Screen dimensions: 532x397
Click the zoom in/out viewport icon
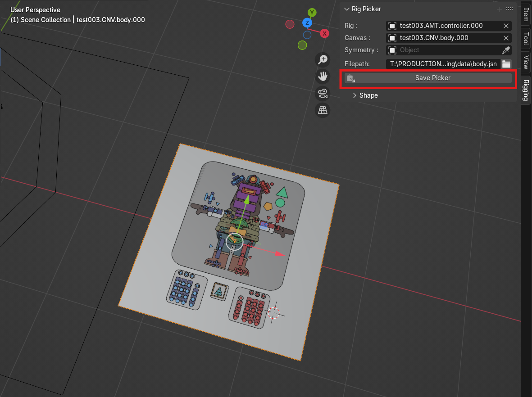tap(323, 59)
